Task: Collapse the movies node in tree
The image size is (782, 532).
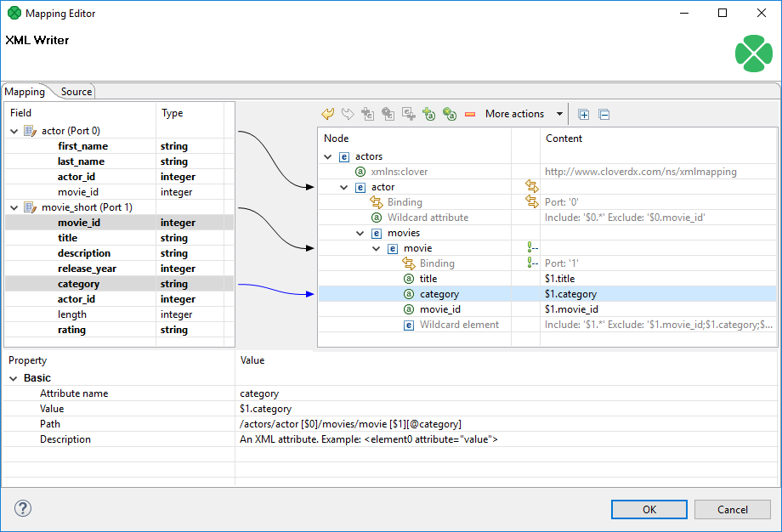Action: [x=360, y=233]
